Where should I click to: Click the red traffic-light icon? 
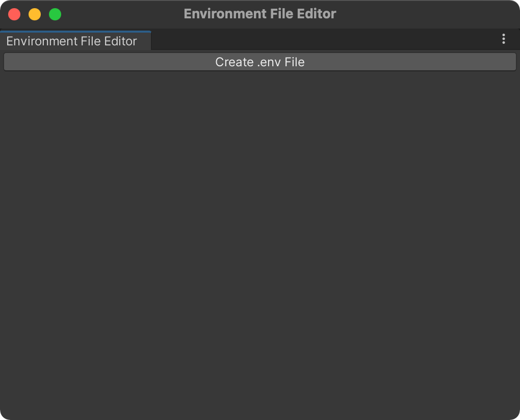(14, 14)
